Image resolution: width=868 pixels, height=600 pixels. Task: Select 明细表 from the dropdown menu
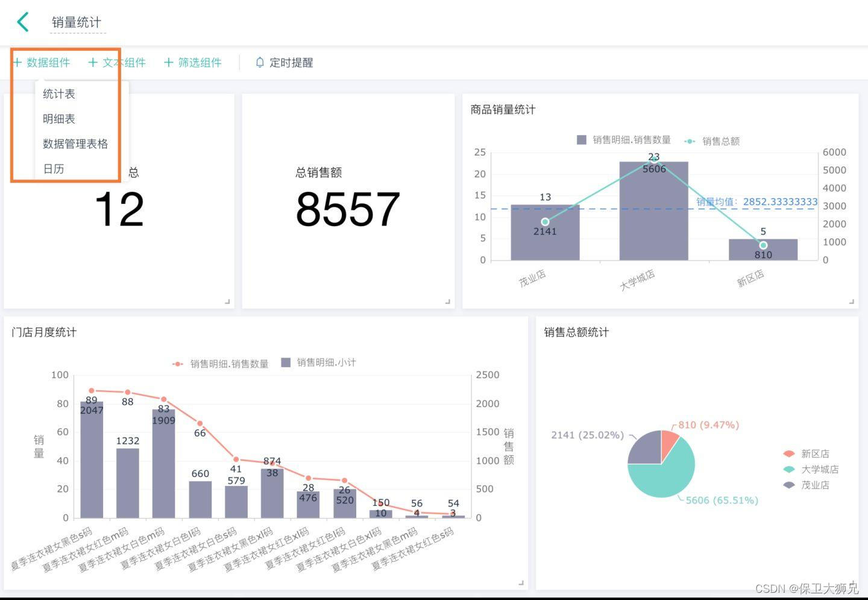59,119
